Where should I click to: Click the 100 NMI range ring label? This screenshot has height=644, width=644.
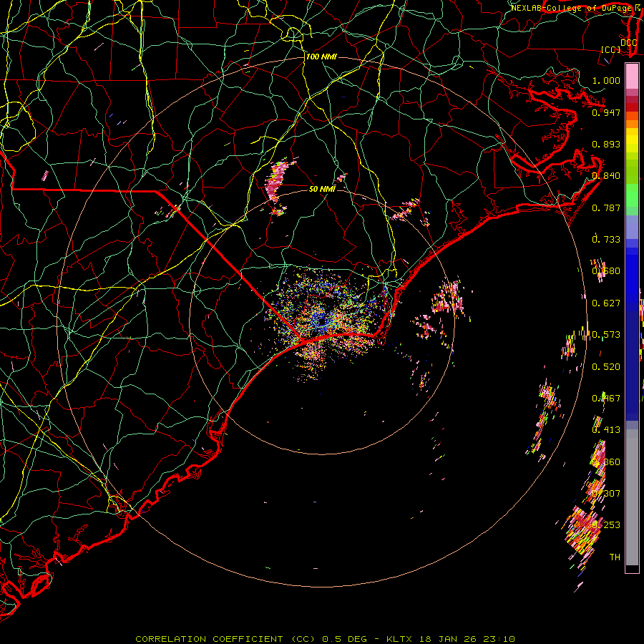(321, 57)
